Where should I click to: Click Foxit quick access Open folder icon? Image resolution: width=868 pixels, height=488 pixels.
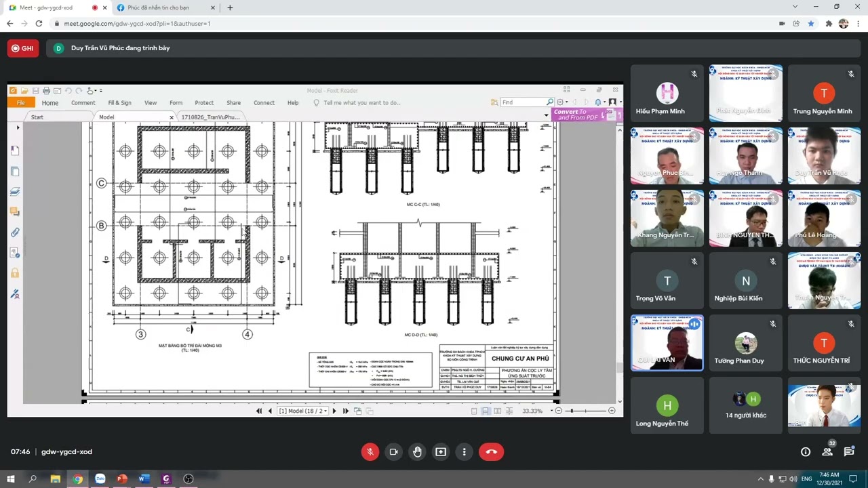[x=24, y=91]
